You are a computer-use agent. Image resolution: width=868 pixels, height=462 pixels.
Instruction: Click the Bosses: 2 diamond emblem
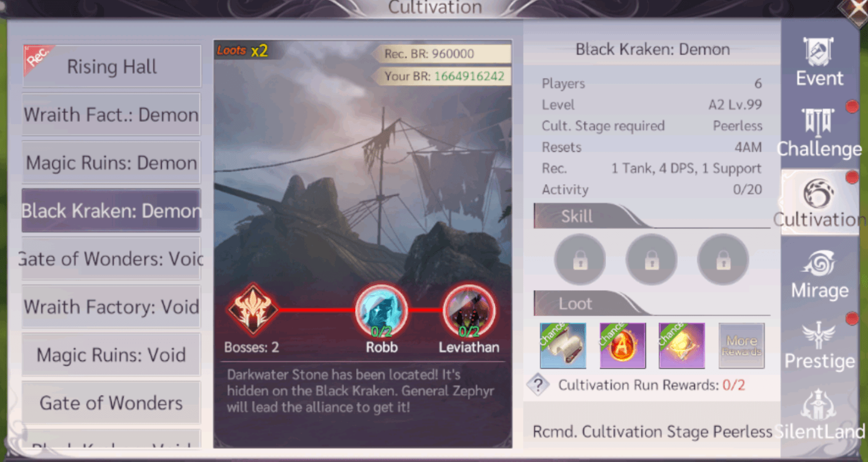(253, 309)
